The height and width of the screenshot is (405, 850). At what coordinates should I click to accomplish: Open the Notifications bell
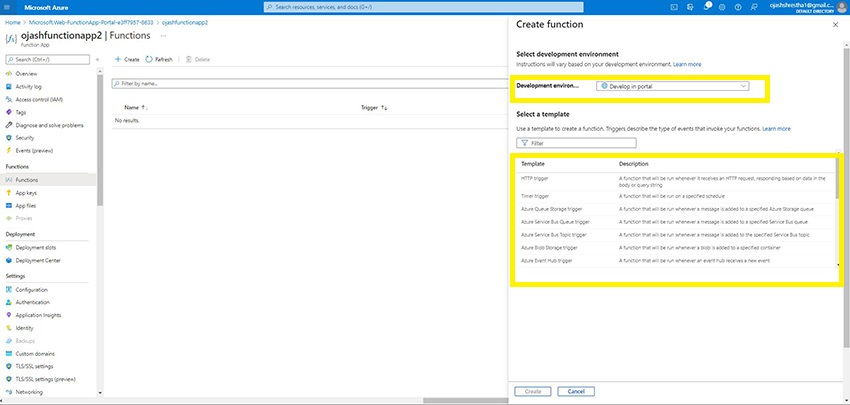click(x=706, y=7)
